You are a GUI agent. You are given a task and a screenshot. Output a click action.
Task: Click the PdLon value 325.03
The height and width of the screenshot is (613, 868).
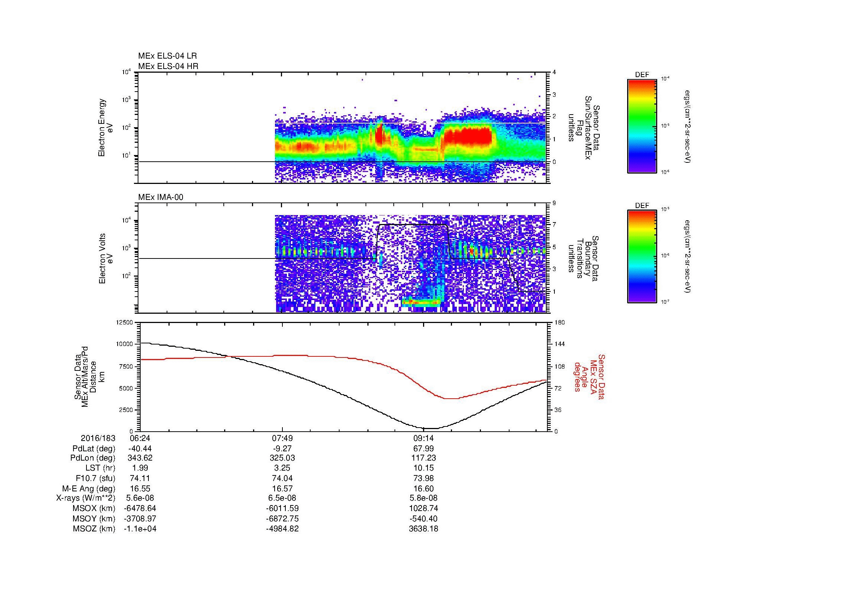click(282, 458)
